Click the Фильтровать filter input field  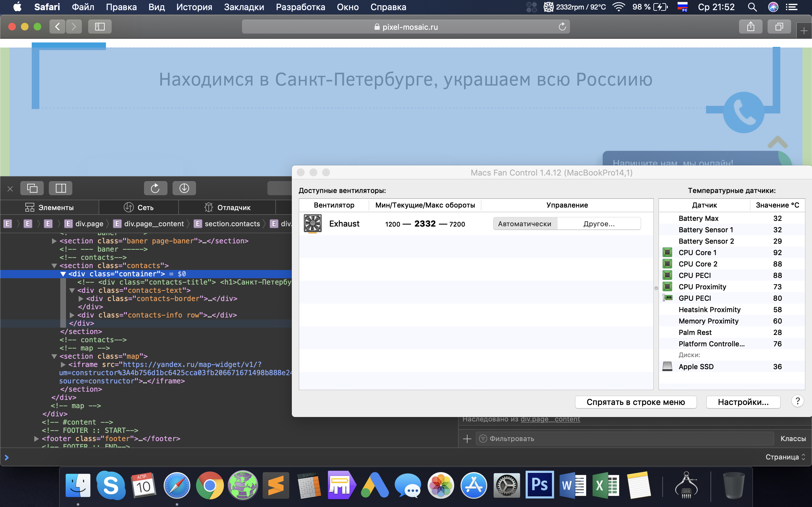click(624, 439)
